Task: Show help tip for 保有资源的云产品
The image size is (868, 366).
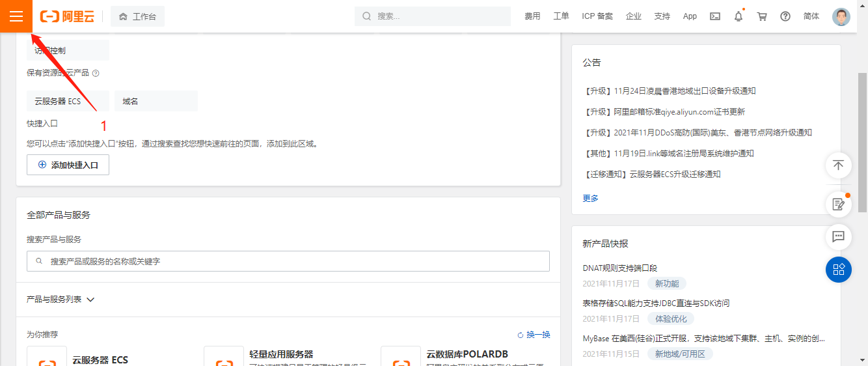Action: [96, 74]
